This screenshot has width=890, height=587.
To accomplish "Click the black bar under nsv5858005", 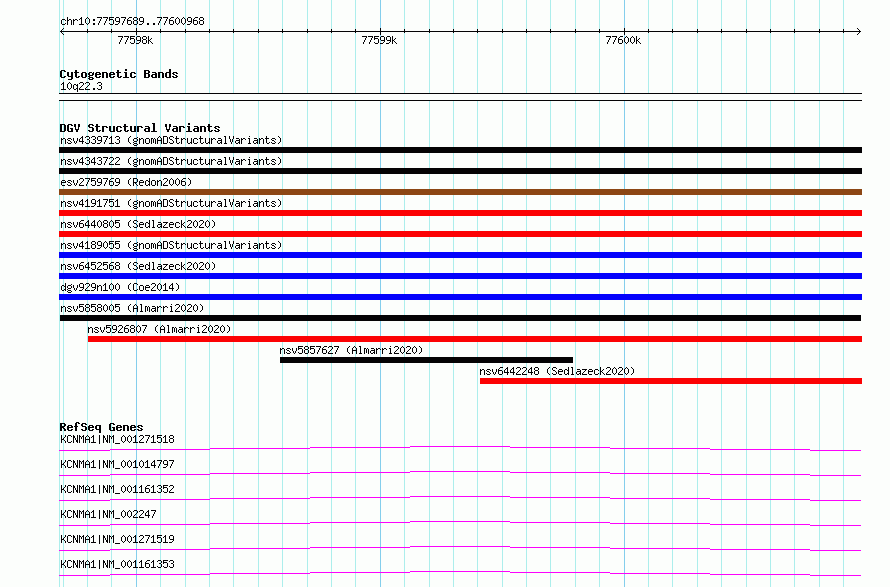I will (460, 318).
